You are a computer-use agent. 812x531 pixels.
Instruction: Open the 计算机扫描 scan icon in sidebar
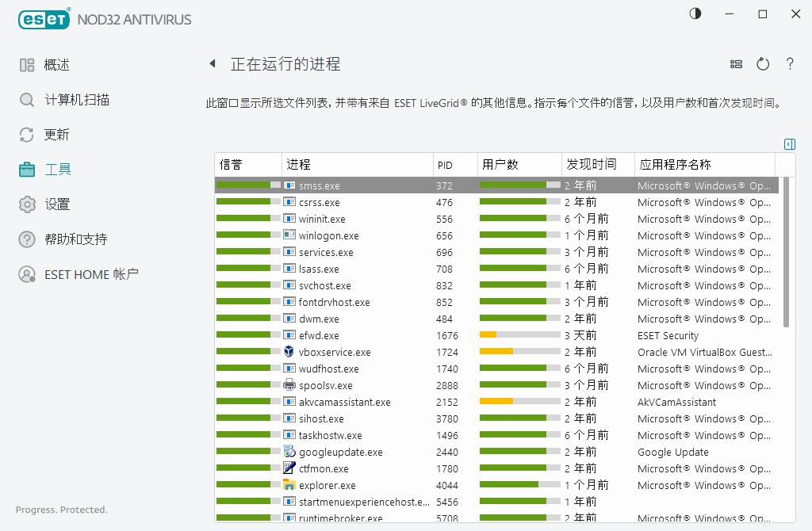26,101
